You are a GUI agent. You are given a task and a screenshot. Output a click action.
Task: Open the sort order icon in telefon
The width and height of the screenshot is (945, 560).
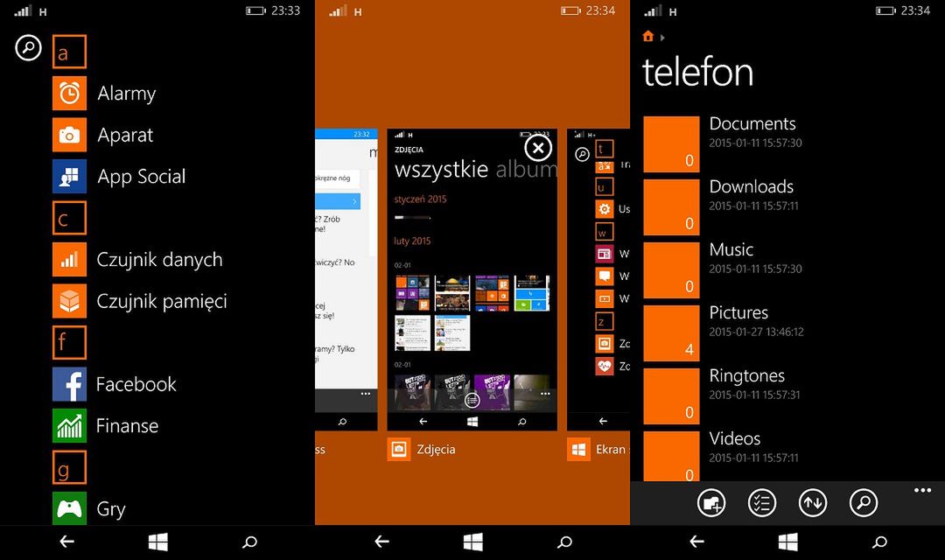(x=813, y=503)
